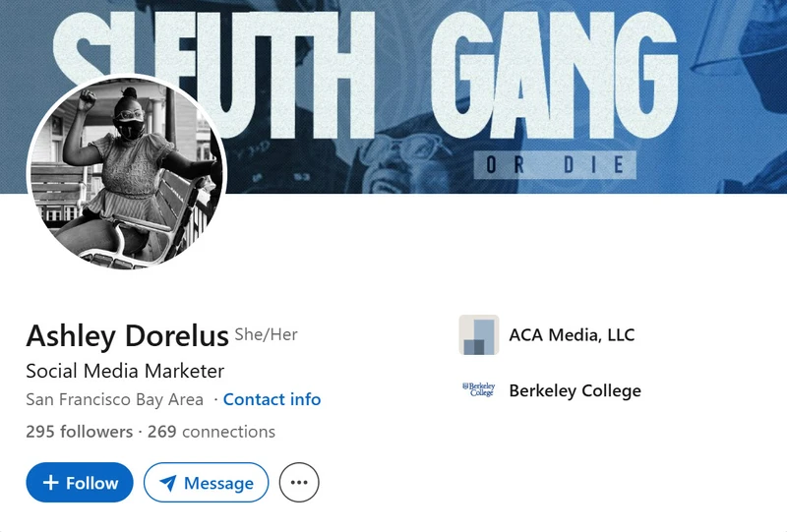Open the Message button
This screenshot has height=532, width=787.
[207, 482]
